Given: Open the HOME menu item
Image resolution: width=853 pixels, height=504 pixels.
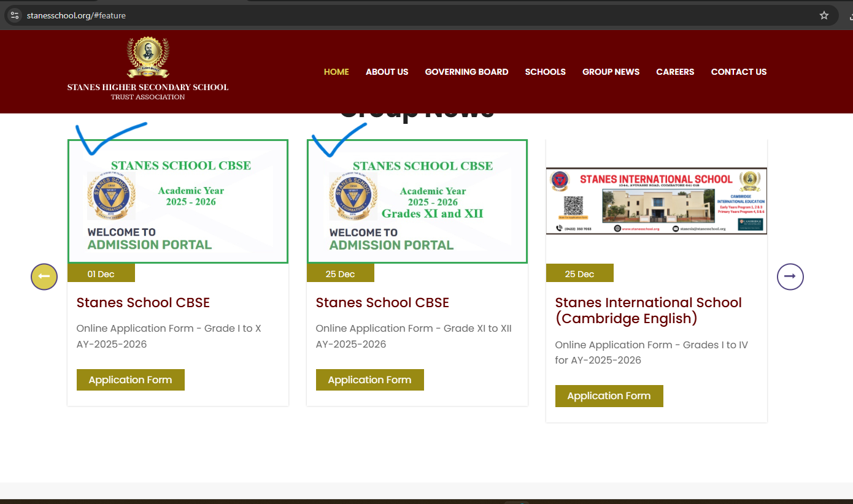Looking at the screenshot, I should pos(336,72).
